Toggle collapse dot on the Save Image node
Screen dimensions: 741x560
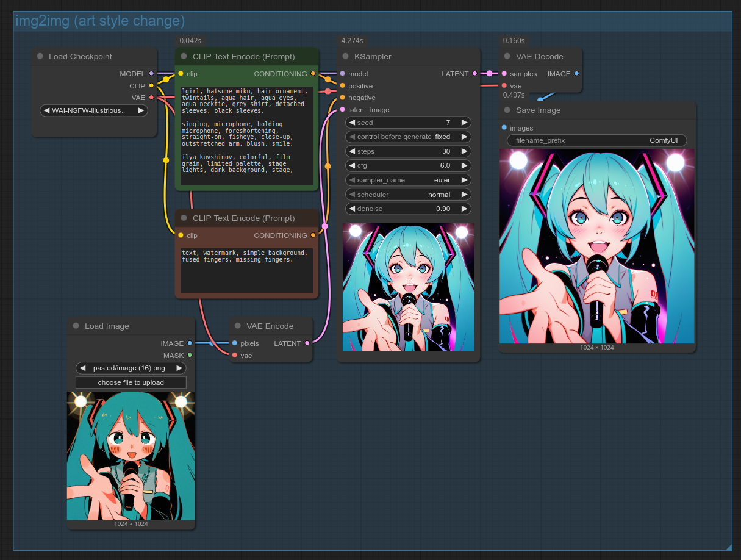[507, 110]
